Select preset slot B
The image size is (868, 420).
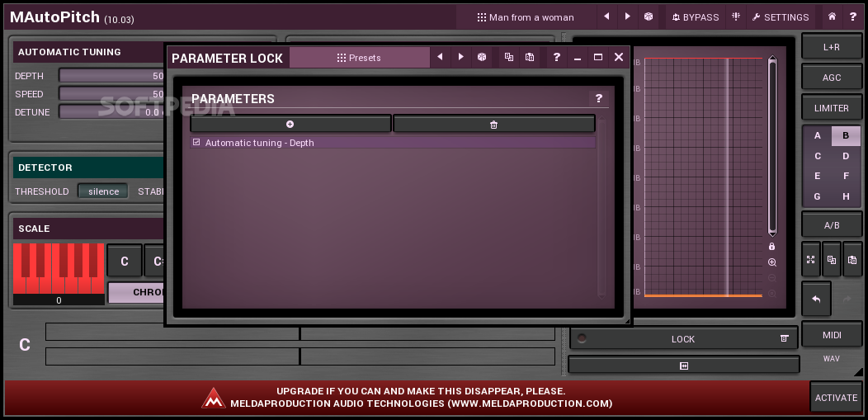(x=846, y=135)
